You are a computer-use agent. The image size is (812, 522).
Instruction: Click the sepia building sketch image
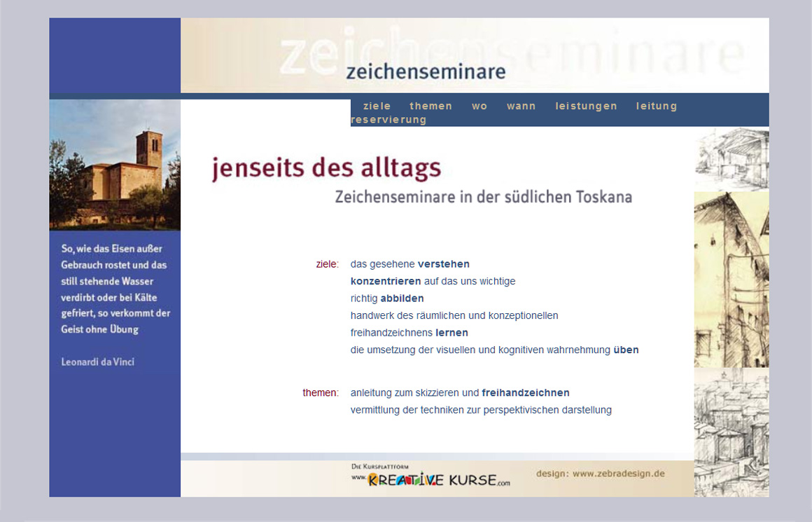pyautogui.click(x=731, y=280)
